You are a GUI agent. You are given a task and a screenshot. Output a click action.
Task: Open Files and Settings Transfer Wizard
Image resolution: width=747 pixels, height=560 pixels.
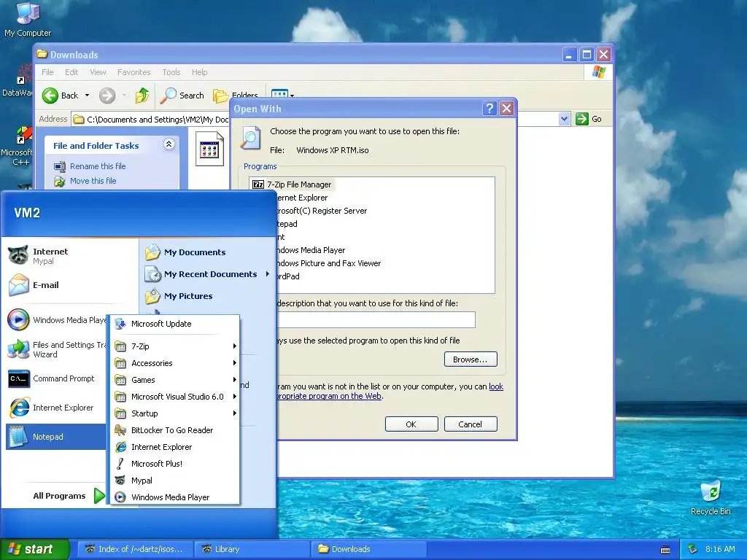click(x=56, y=349)
